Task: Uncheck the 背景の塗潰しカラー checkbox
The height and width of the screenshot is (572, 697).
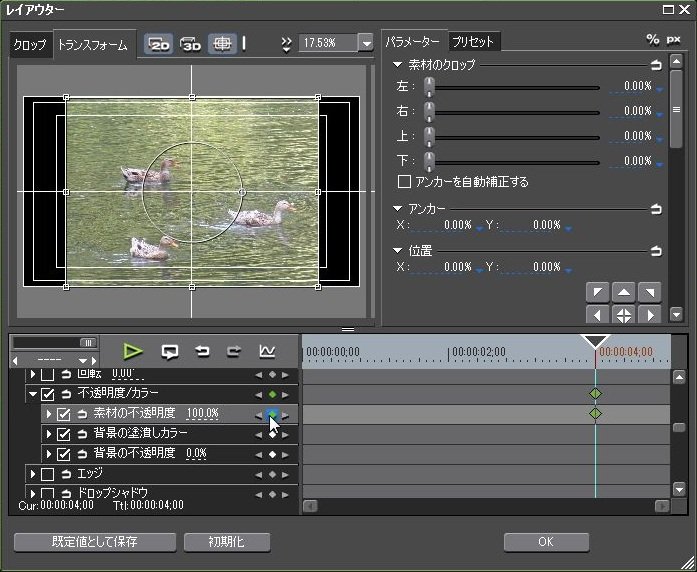Action: [x=64, y=434]
